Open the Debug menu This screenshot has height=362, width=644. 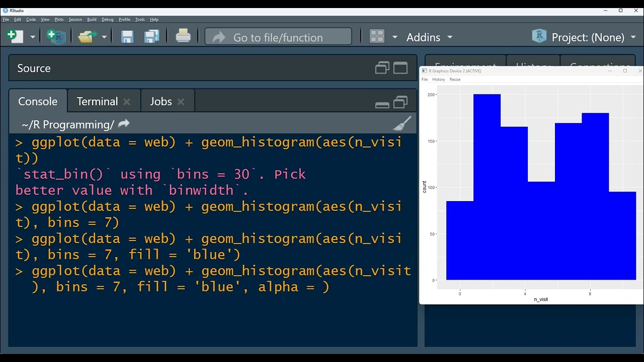pyautogui.click(x=108, y=20)
